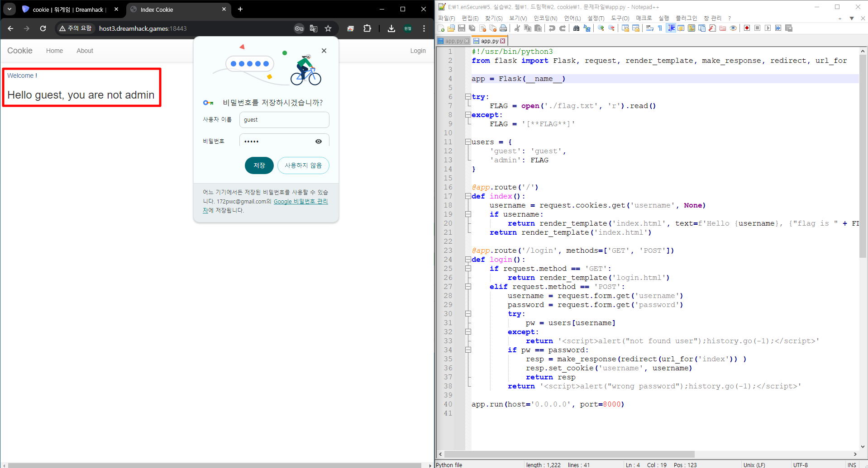Click the Undo arrow in Notepad++ toolbar
Screen dimensions: 868x468
(552, 28)
